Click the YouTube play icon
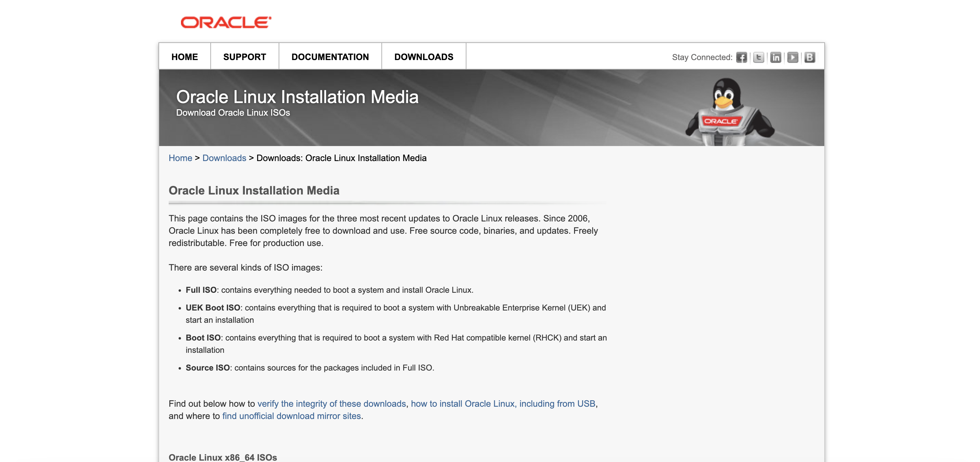980x462 pixels. 793,57
